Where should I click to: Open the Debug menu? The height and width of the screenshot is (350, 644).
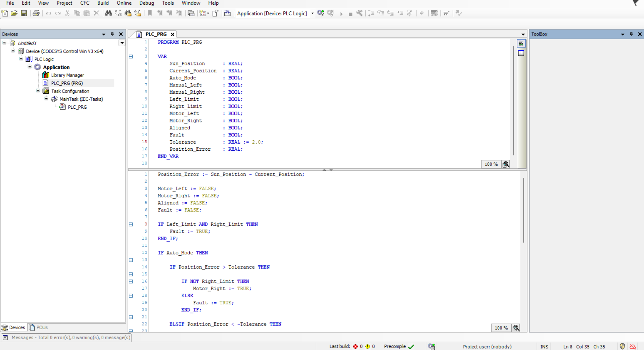click(146, 3)
